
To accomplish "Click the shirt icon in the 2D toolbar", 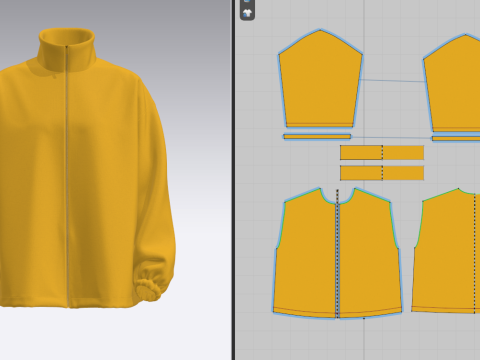I will point(247,13).
